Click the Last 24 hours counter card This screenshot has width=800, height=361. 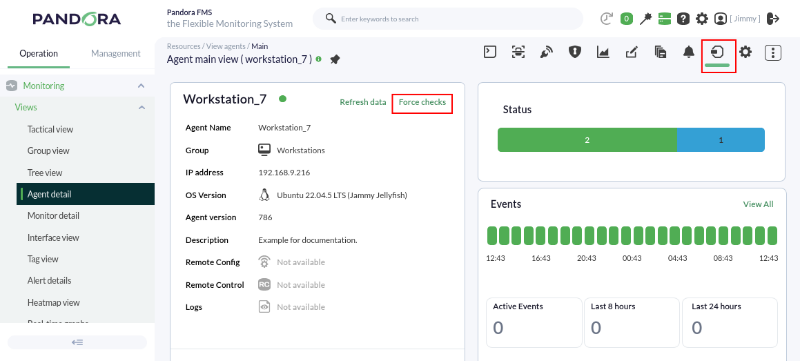coord(730,322)
